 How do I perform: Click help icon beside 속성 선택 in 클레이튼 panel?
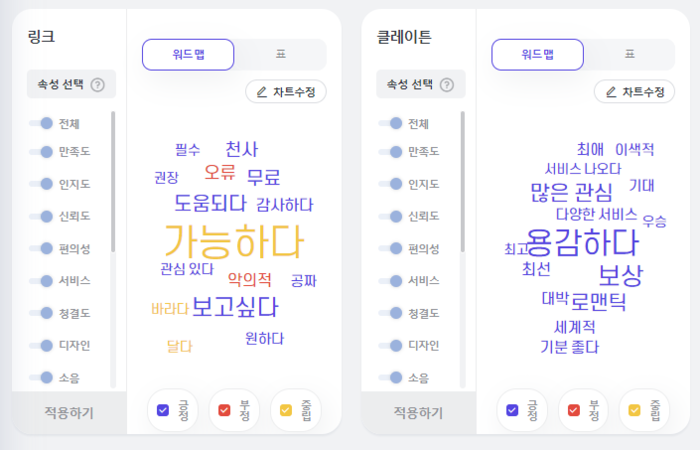pos(446,84)
